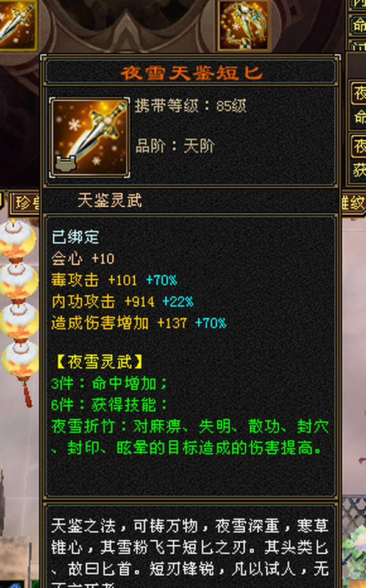Click the 内功攻击 +914 attribute line
Screen dimensions: 366x588
tap(122, 302)
